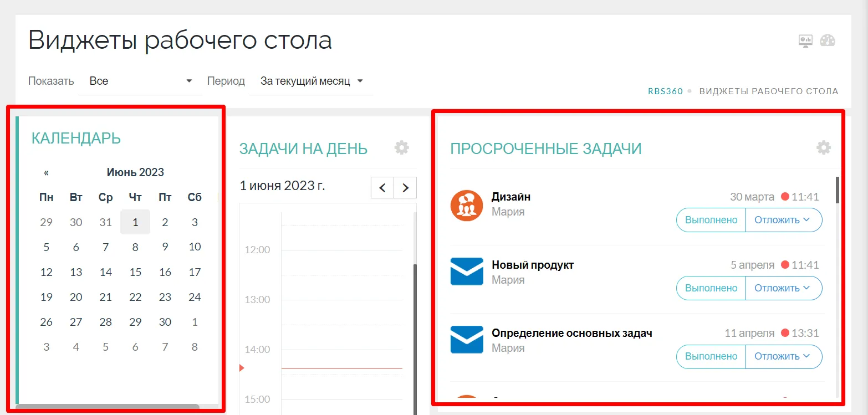Mark Дизайн task as Выполнено
Viewport: 868px width, 415px height.
pos(711,220)
